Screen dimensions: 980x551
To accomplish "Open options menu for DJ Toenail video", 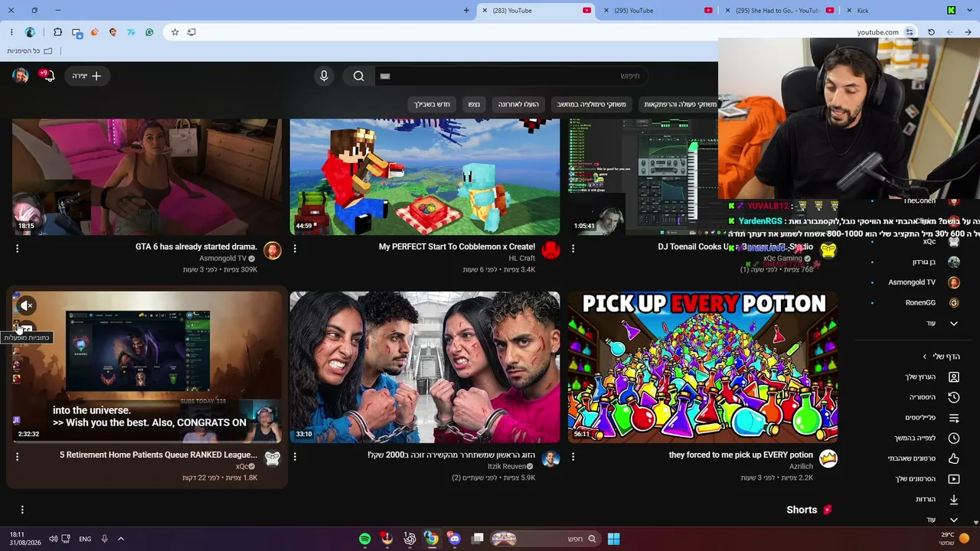I will point(573,248).
